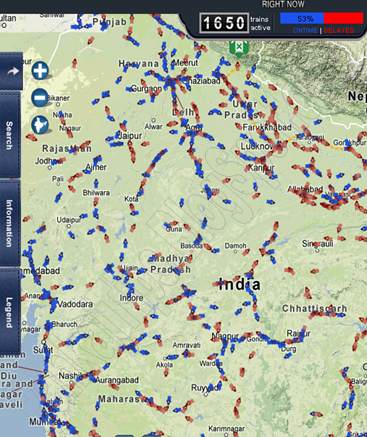The image size is (367, 437).
Task: Click the Indore city label
Action: tap(131, 298)
